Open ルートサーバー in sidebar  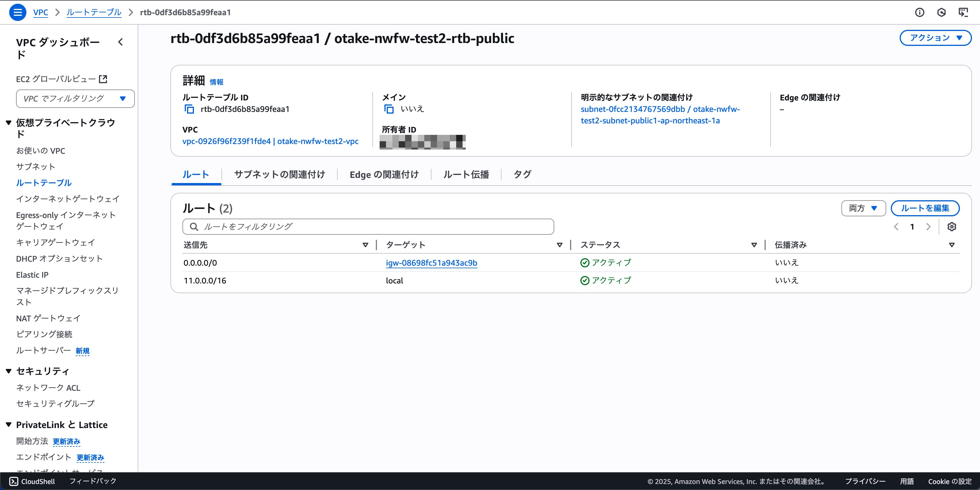[x=43, y=350]
